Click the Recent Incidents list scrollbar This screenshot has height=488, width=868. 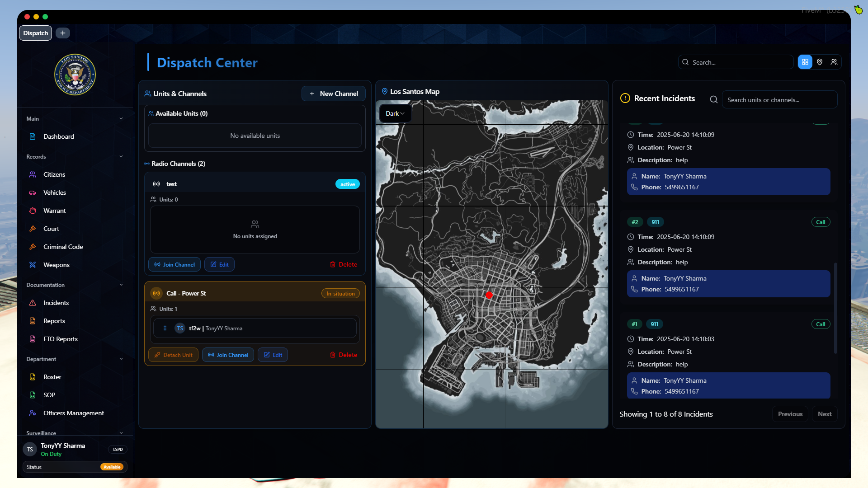[835, 307]
